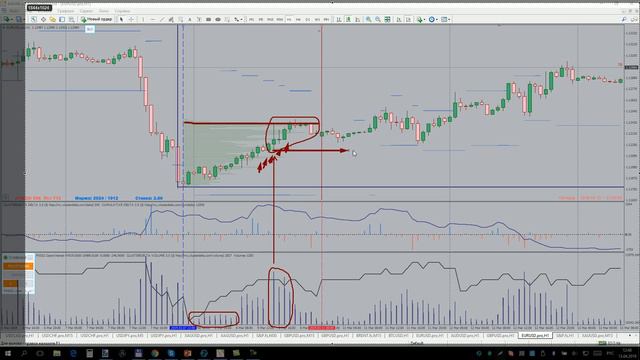
Task: Open the periodicity clock dropdown
Action: [x=433, y=19]
